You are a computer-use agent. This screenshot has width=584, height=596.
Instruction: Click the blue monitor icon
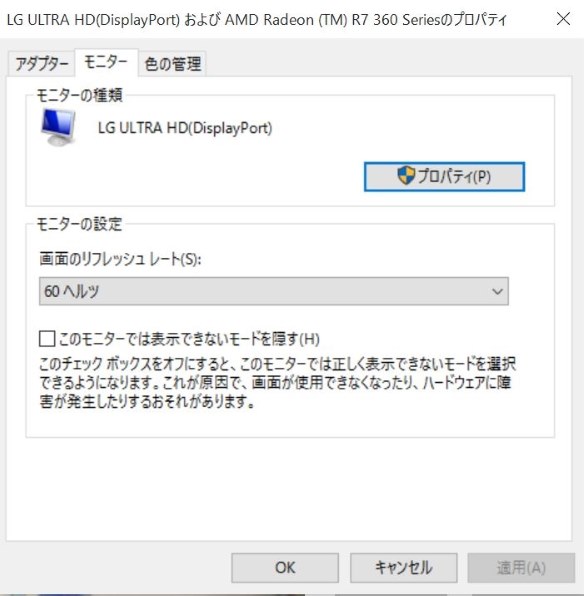[58, 127]
